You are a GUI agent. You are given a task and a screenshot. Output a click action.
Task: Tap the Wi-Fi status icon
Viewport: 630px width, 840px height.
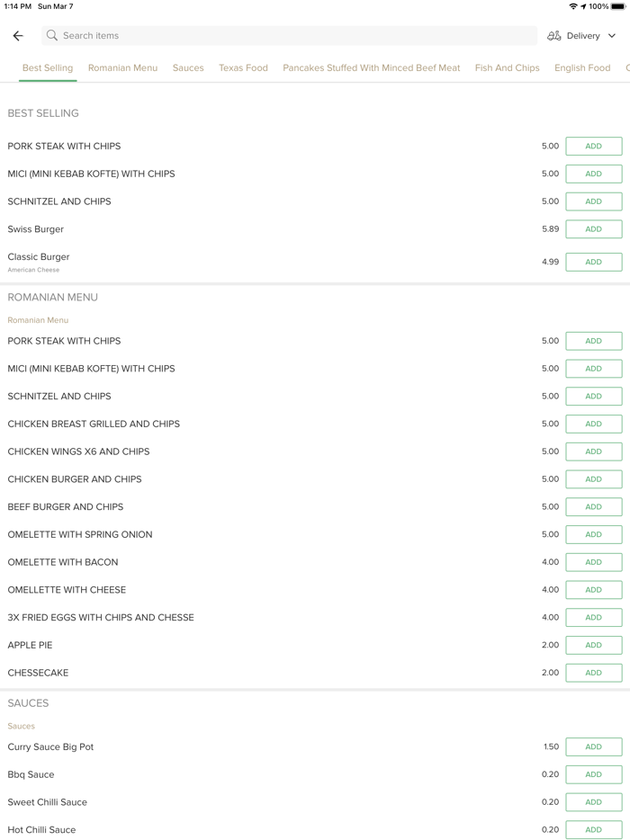point(573,6)
